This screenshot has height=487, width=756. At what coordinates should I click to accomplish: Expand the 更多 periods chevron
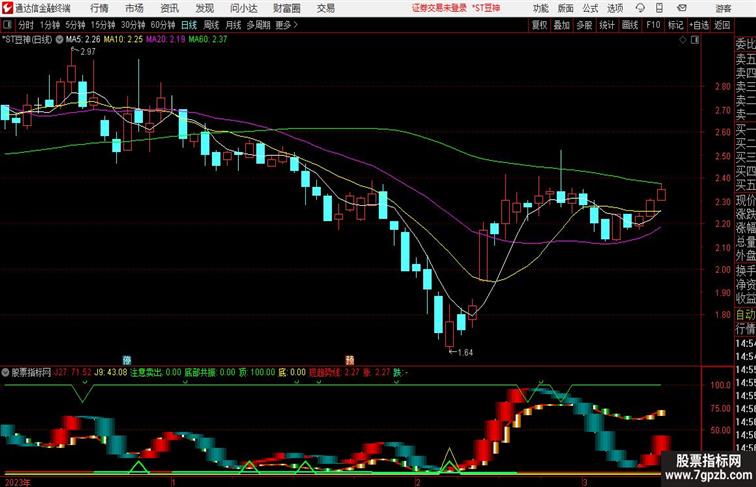[286, 25]
